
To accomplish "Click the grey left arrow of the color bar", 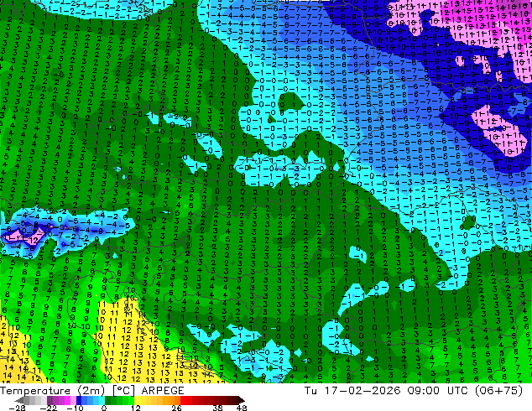I will tap(19, 400).
